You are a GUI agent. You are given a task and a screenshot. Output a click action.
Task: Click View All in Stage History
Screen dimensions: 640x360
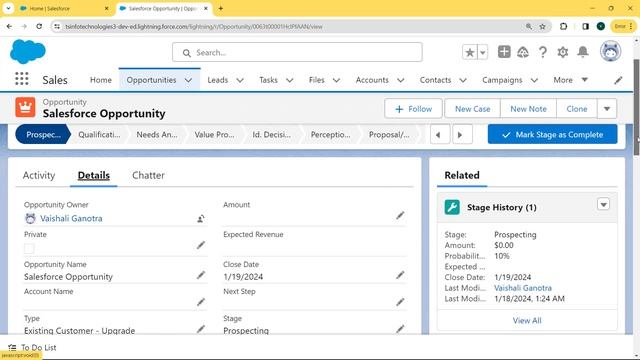tap(527, 320)
